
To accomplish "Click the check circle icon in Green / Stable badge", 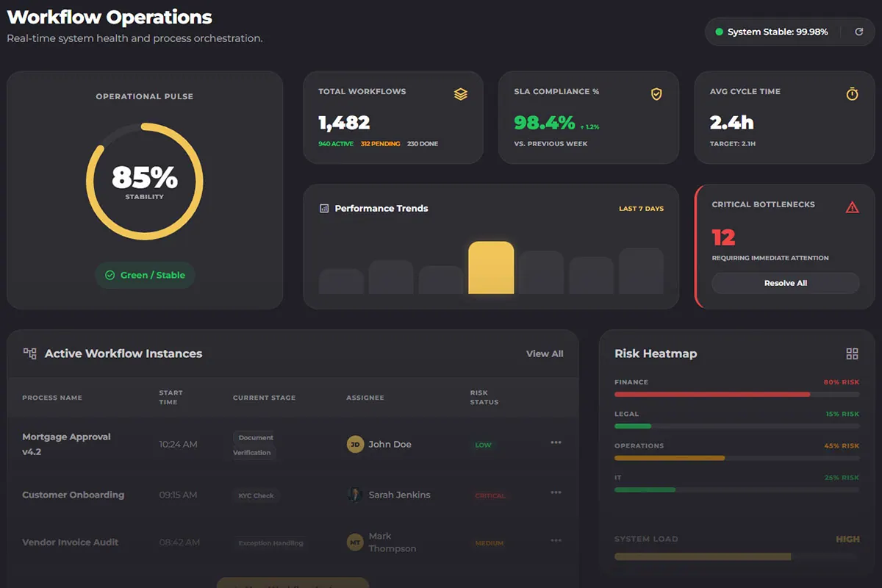I will 110,275.
